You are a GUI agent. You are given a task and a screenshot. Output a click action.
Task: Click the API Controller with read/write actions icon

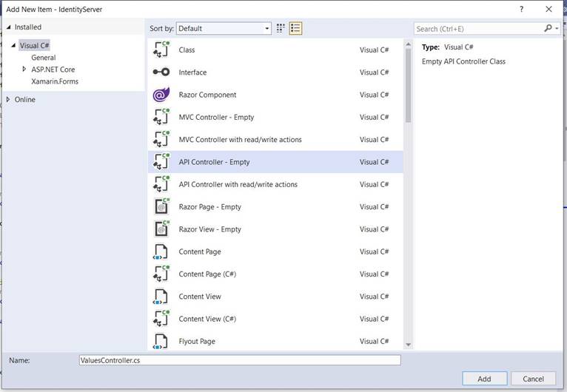(x=161, y=184)
